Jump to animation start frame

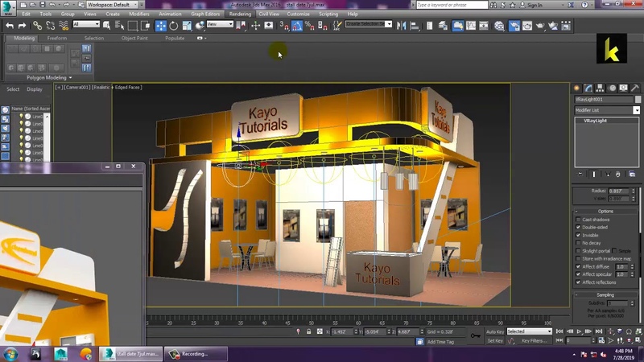point(559,331)
